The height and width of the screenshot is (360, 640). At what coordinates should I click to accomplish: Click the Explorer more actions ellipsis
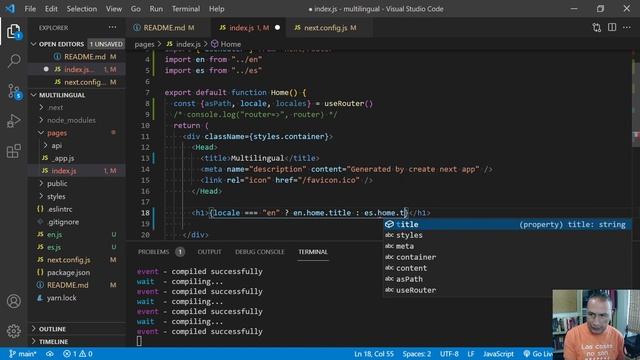[x=112, y=27]
